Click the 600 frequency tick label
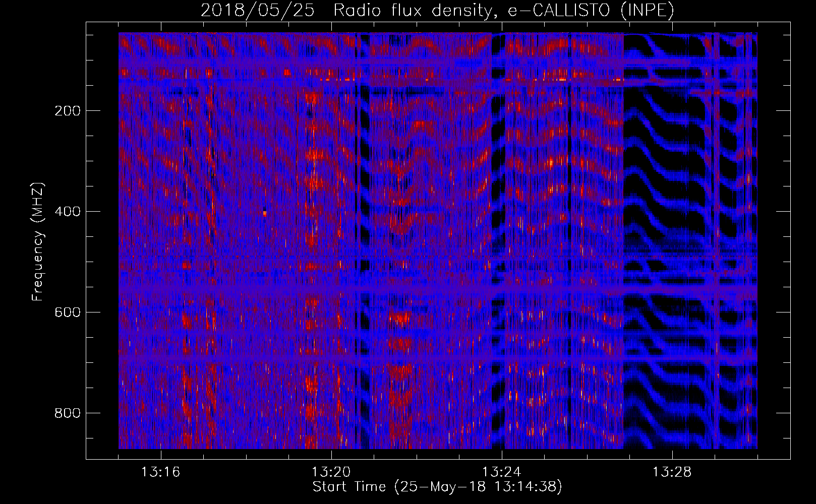 (68, 312)
